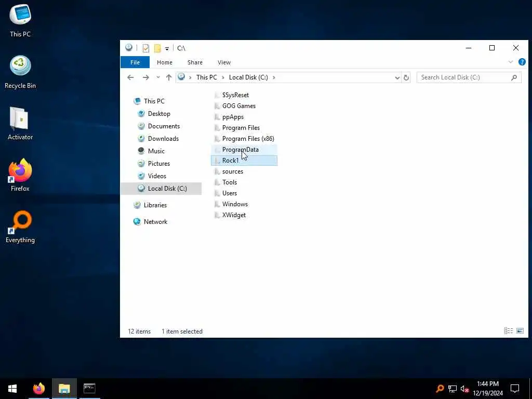The image size is (532, 399).
Task: Switch to the Home ribbon tab
Action: coord(165,62)
